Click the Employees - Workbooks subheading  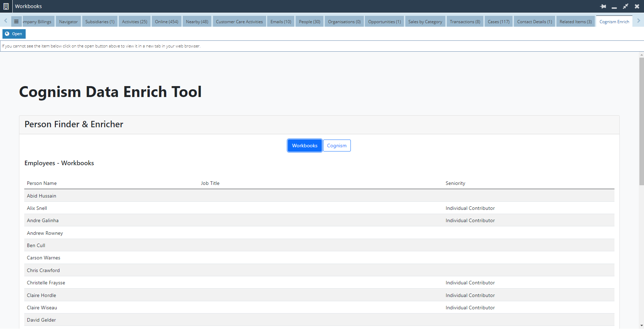[59, 163]
